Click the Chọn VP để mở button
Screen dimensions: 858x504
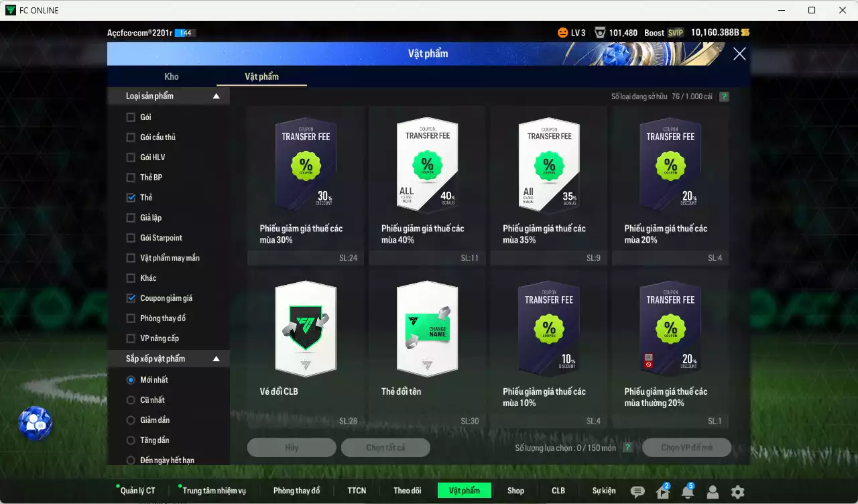tap(686, 448)
